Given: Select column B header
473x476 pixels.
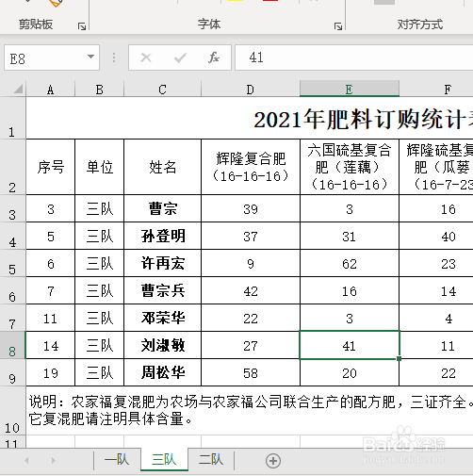Looking at the screenshot, I should pyautogui.click(x=99, y=90).
